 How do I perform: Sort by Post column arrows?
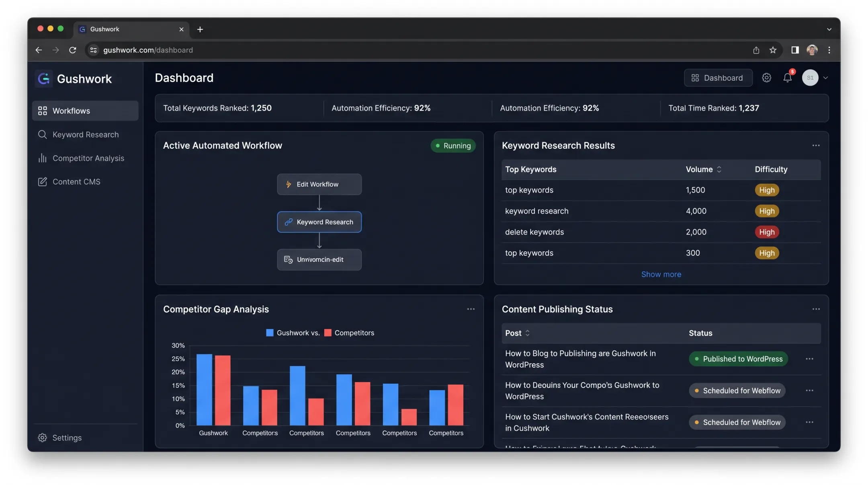[527, 333]
